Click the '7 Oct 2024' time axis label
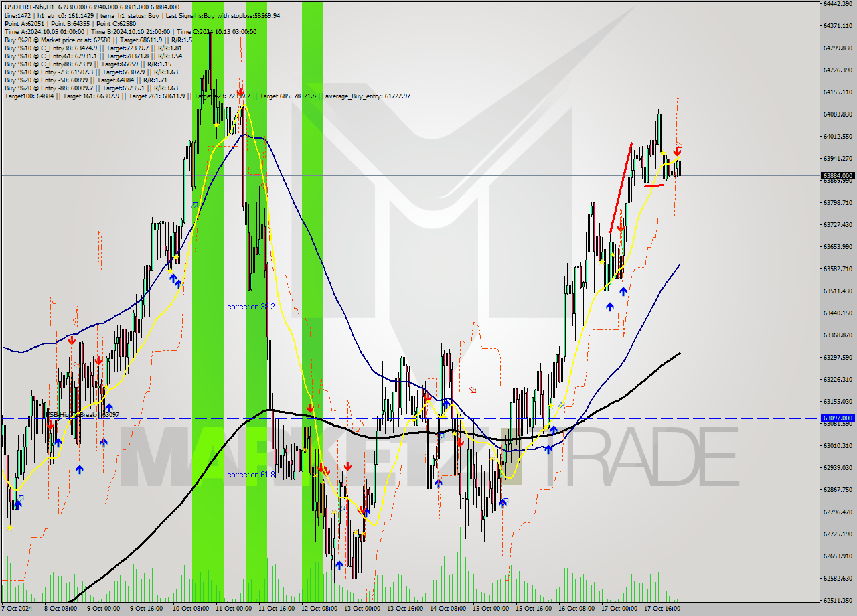The height and width of the screenshot is (616, 857). coord(16,609)
